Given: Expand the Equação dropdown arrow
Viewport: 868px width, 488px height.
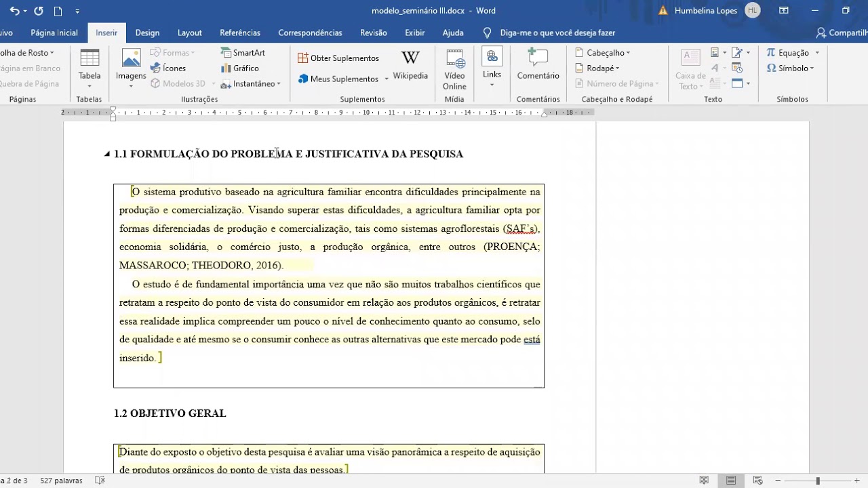Looking at the screenshot, I should [817, 53].
